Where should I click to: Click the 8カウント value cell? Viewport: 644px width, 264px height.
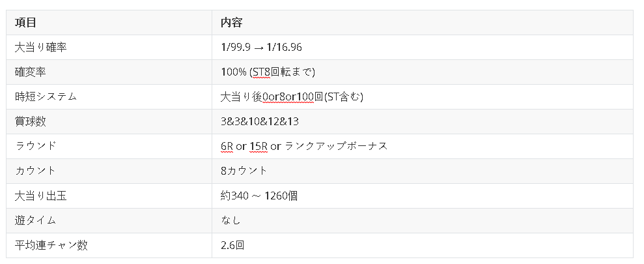pos(244,171)
